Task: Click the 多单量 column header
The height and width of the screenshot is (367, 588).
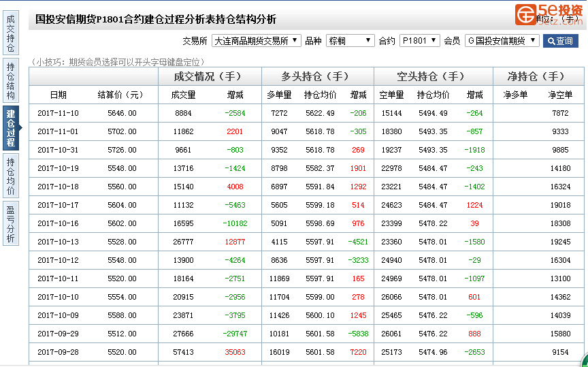Action: coord(280,95)
